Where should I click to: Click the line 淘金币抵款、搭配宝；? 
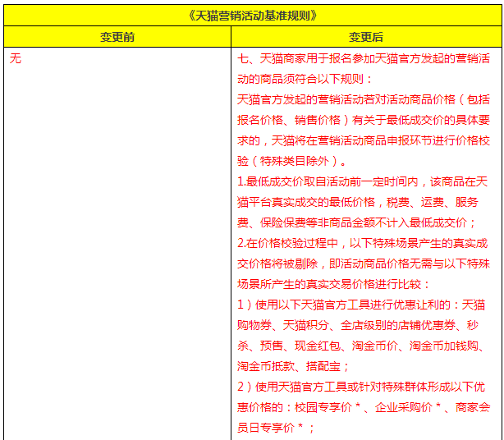click(x=294, y=366)
